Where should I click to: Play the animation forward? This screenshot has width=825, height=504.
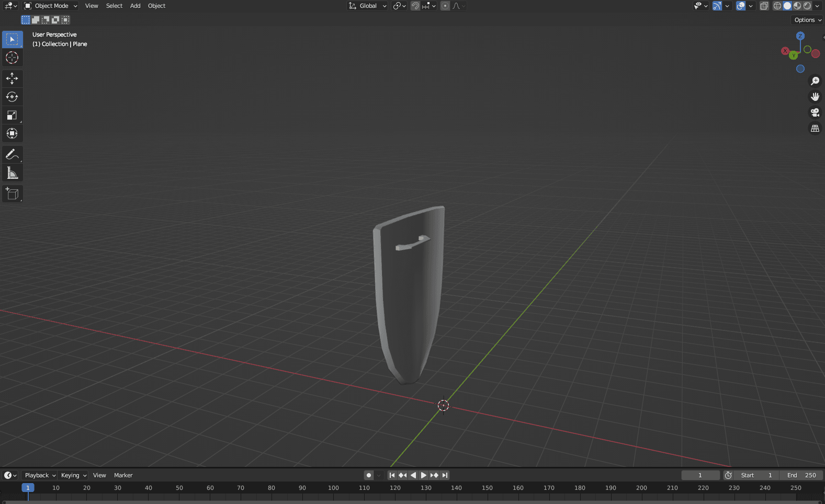pos(424,475)
